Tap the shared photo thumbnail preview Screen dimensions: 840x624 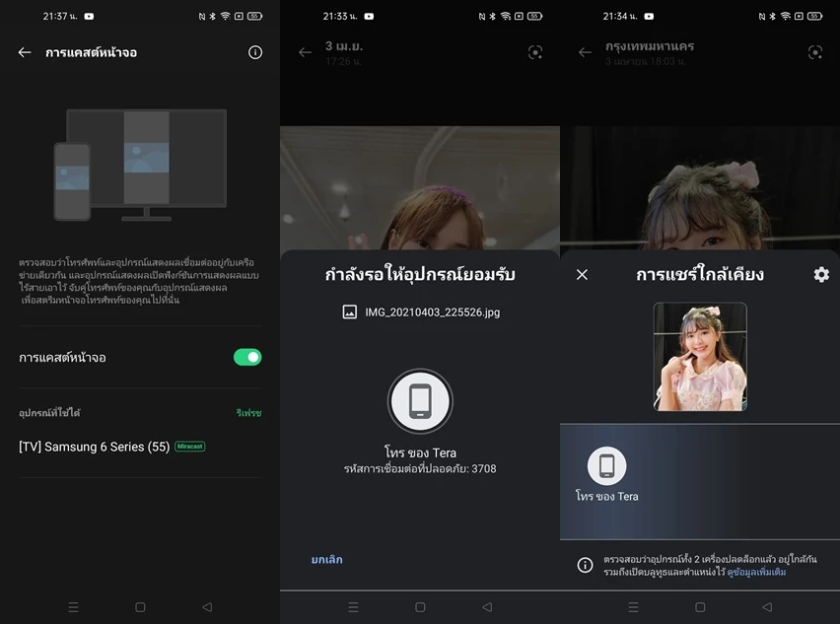700,356
